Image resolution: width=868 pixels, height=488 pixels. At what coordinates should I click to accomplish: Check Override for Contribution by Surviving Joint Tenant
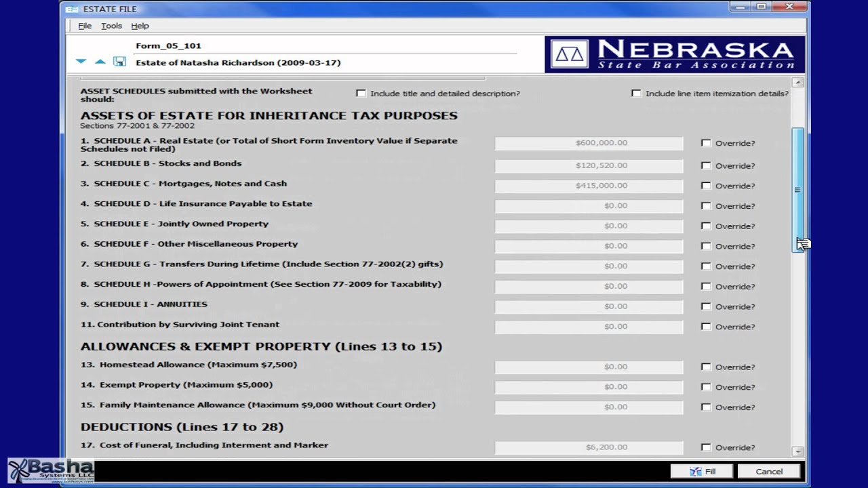706,327
